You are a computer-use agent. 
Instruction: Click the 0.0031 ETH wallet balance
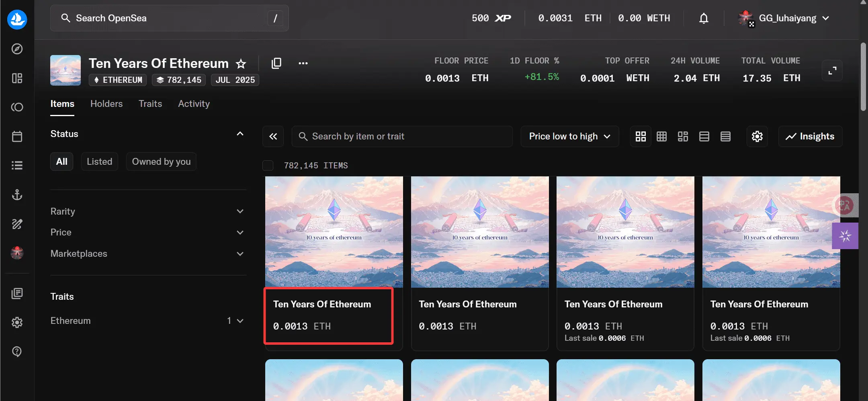(570, 18)
